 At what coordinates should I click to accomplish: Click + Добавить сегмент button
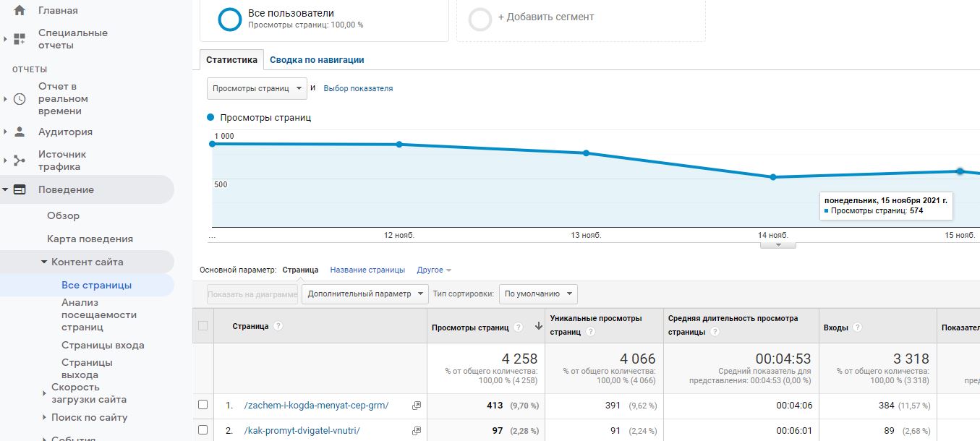pyautogui.click(x=546, y=17)
